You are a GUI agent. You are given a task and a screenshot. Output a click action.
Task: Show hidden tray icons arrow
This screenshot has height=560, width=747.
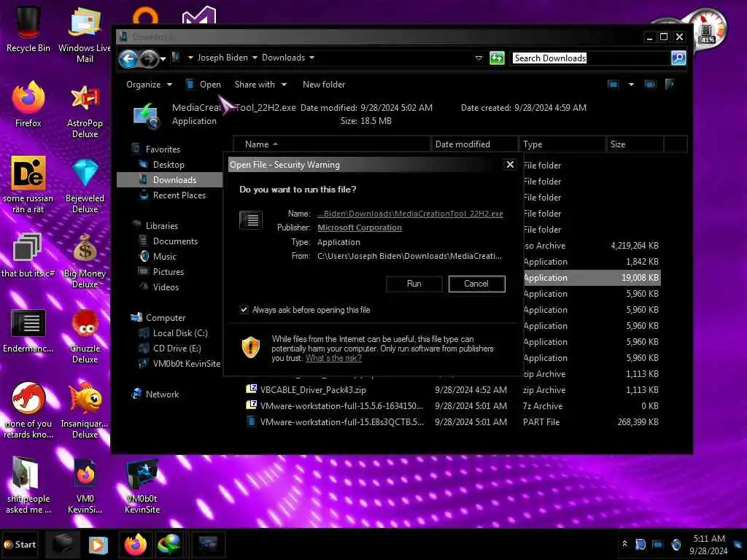[x=624, y=544]
